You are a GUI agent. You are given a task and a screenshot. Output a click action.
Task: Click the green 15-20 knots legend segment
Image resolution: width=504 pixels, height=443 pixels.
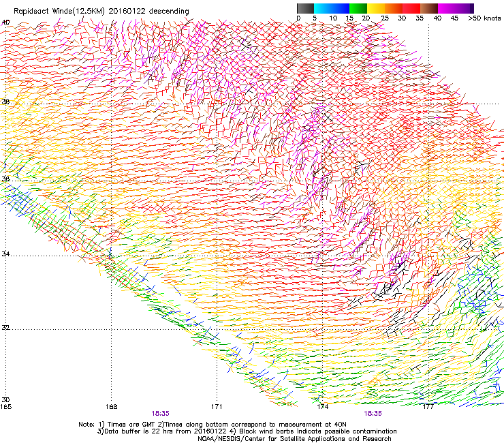(358, 8)
